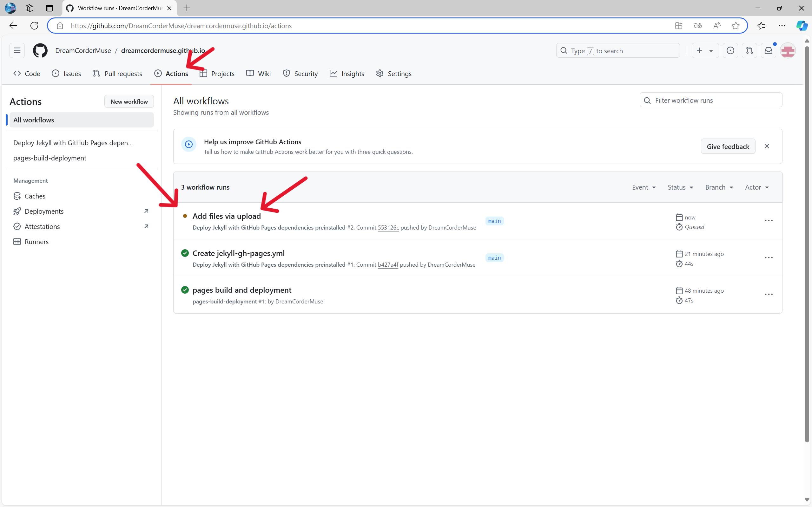
Task: Open the Create jekyll-gh-pages.yml run
Action: click(x=239, y=253)
